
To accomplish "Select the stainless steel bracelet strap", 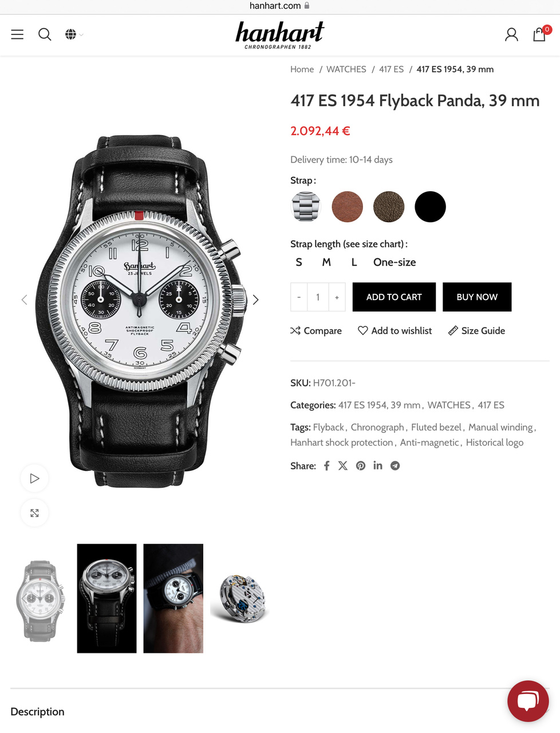I will (306, 207).
